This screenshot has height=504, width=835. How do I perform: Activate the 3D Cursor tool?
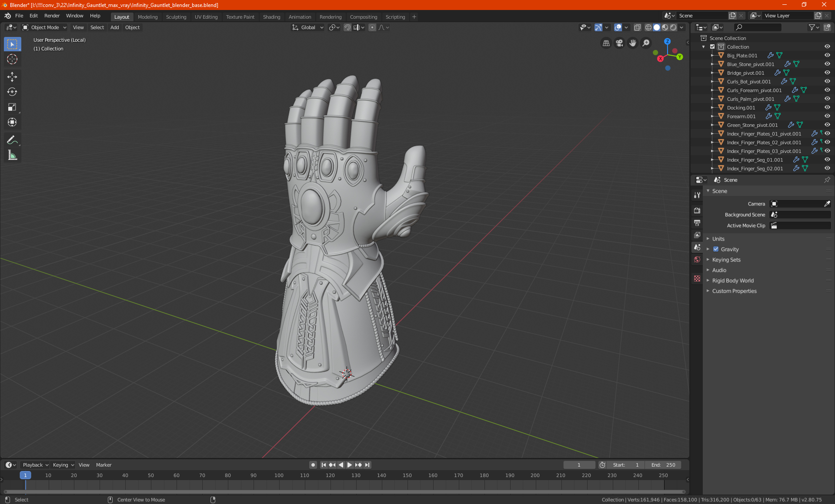click(x=12, y=59)
